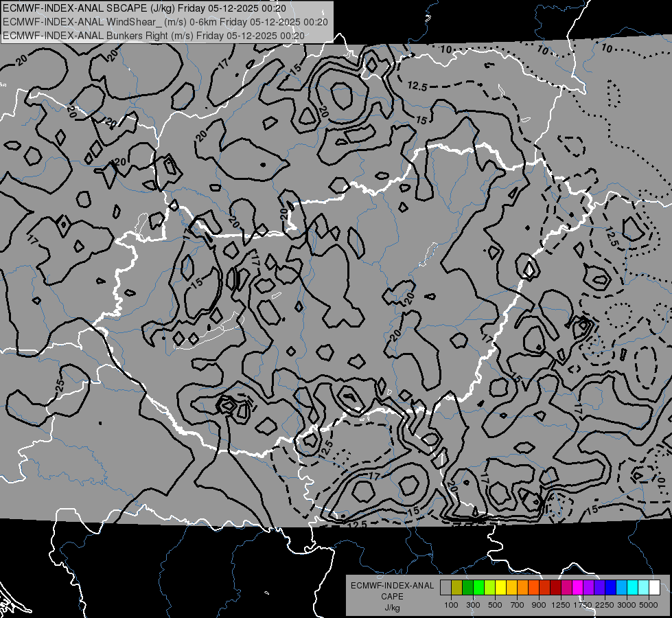672x618 pixels.
Task: Click the 3000 tick label in the legend
Action: (x=627, y=605)
